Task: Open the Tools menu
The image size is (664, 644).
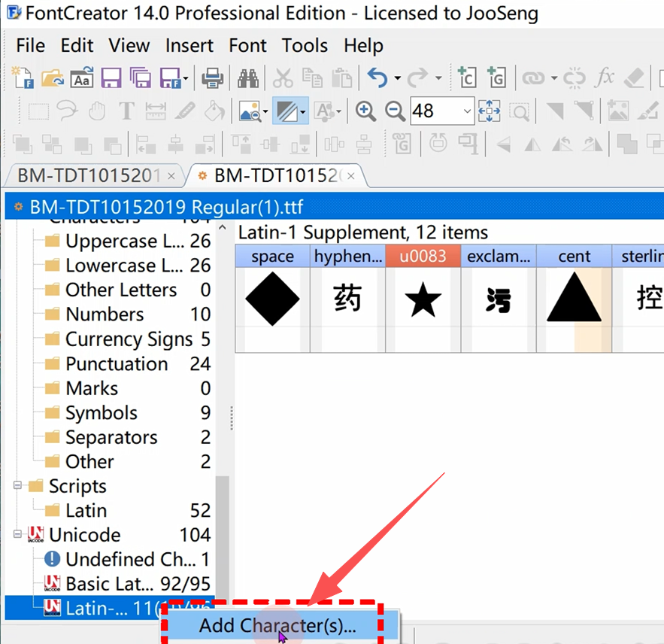Action: pos(305,45)
